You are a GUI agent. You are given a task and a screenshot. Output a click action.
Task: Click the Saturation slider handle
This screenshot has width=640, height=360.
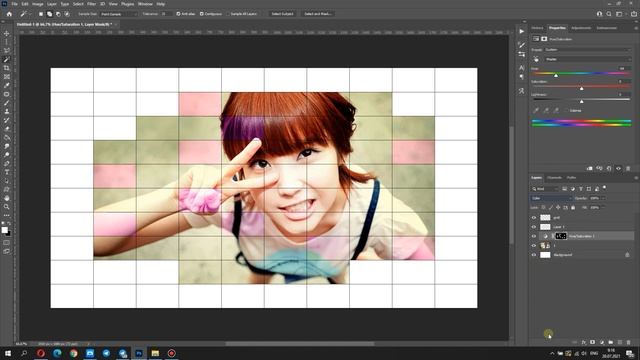tap(582, 88)
